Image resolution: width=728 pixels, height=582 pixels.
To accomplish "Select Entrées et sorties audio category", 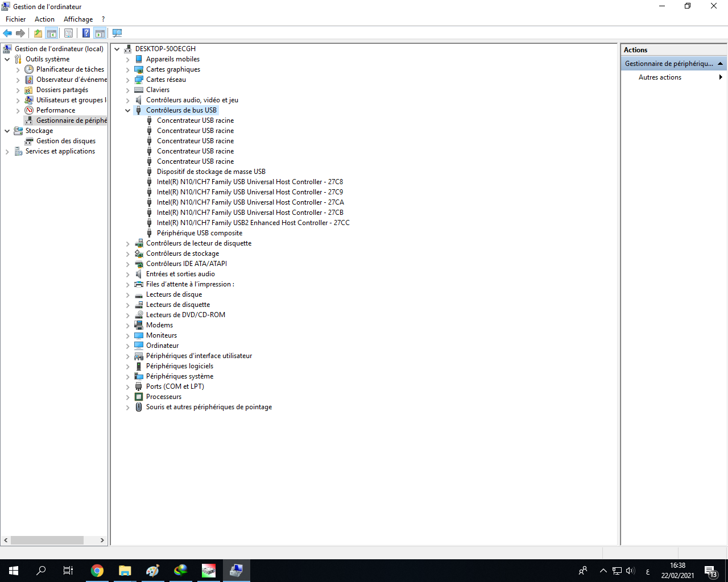I will tap(180, 274).
